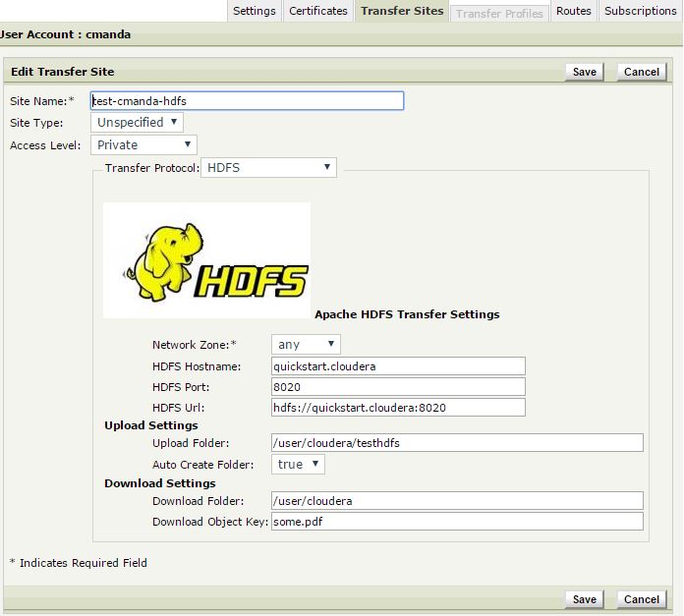Screen dimensions: 684x616
Task: Click the 'Upload Folder:' label
Action: coord(191,443)
